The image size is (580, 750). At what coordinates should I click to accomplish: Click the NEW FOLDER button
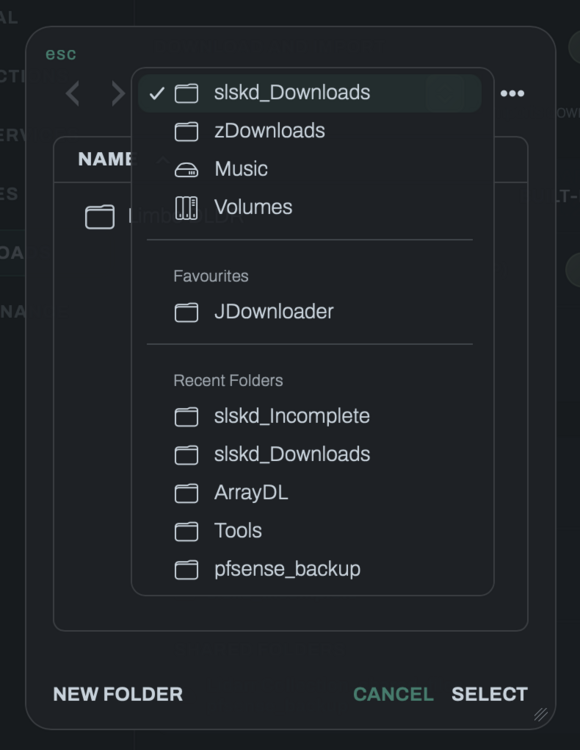click(x=118, y=695)
